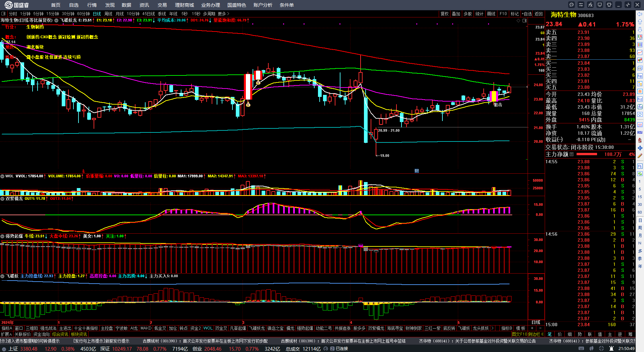Image resolution: width=644 pixels, height=352 pixels.
Task: Click the 主力净额 red progress bar
Action: [x=587, y=154]
